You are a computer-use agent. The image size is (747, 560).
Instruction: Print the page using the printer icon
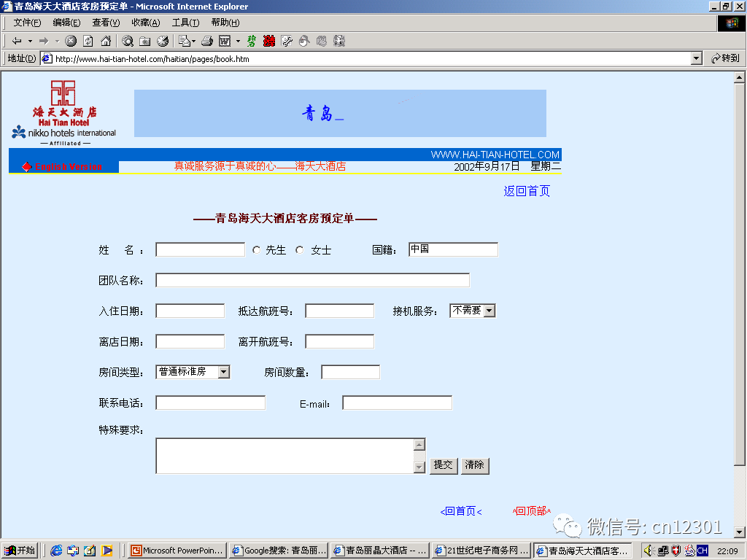(206, 41)
